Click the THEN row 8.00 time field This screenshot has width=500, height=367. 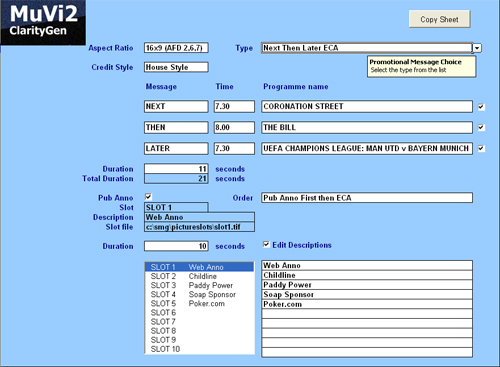point(234,127)
